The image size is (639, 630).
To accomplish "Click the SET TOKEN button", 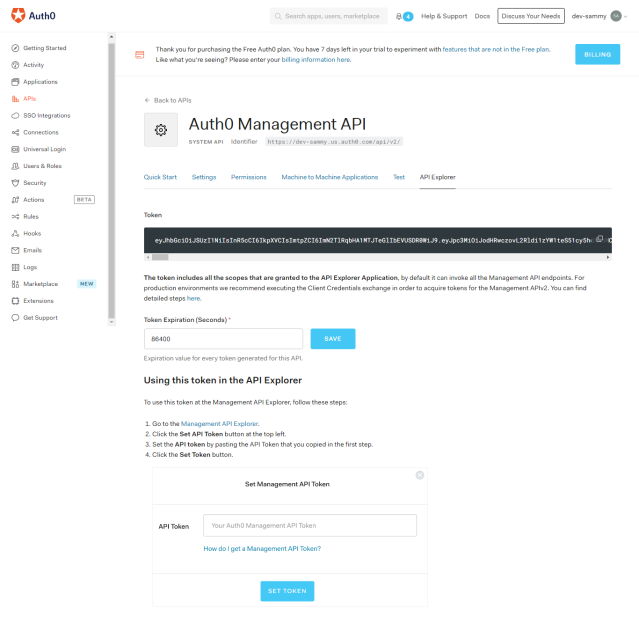I will pos(287,591).
